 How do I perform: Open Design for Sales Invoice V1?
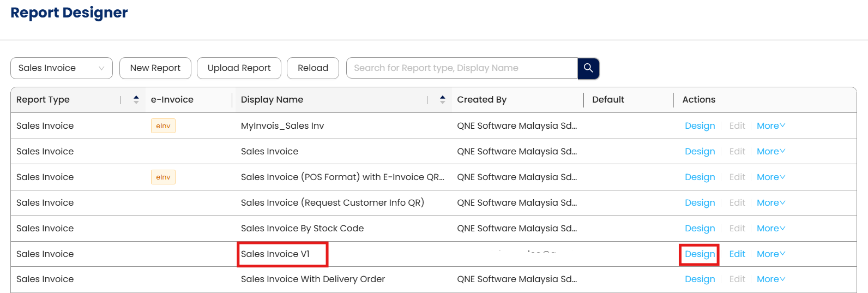(700, 254)
